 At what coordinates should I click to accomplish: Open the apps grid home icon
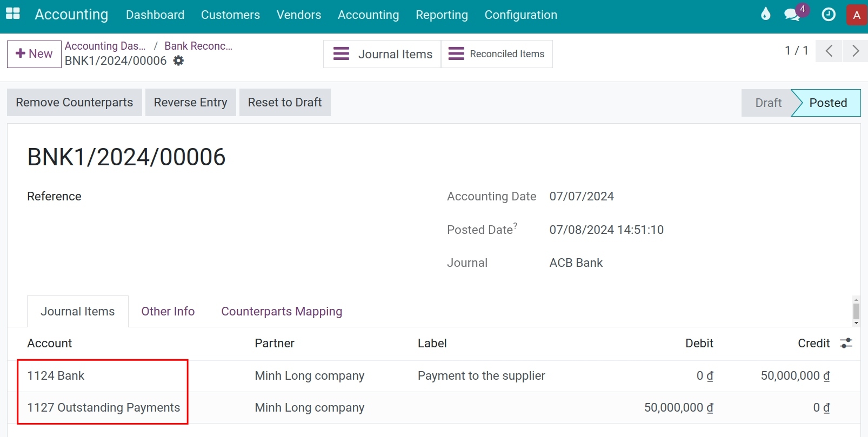pyautogui.click(x=12, y=14)
